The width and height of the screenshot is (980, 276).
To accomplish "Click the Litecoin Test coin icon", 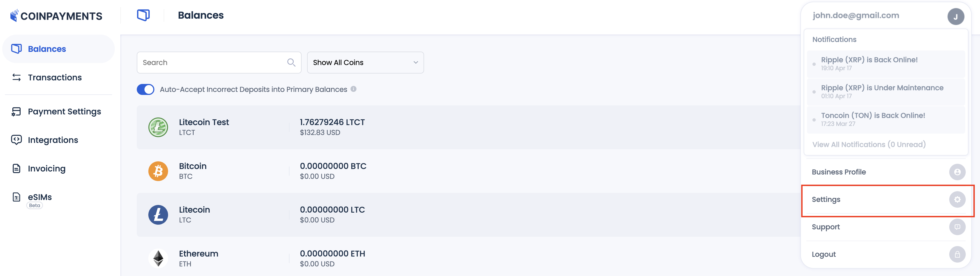I will click(x=158, y=127).
